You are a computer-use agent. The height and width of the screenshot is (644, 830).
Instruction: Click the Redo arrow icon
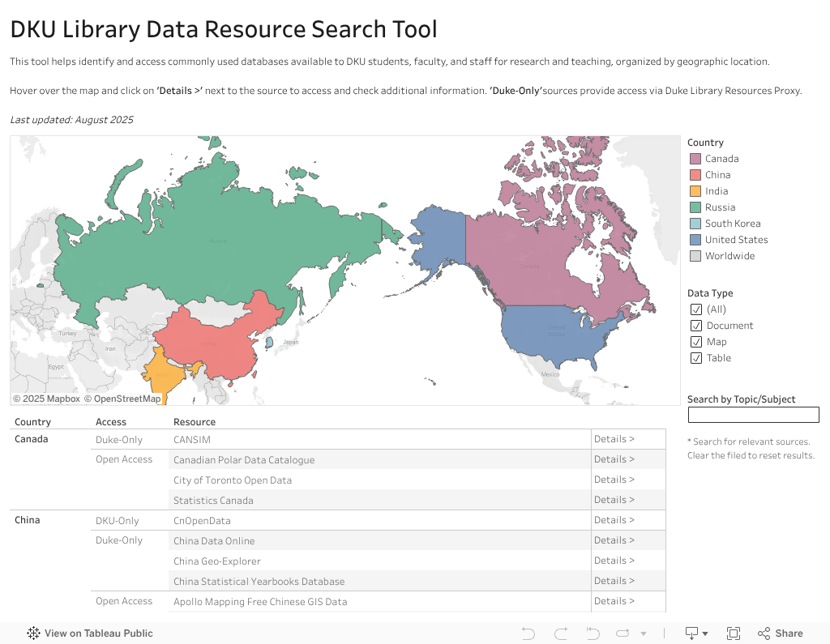click(x=560, y=633)
